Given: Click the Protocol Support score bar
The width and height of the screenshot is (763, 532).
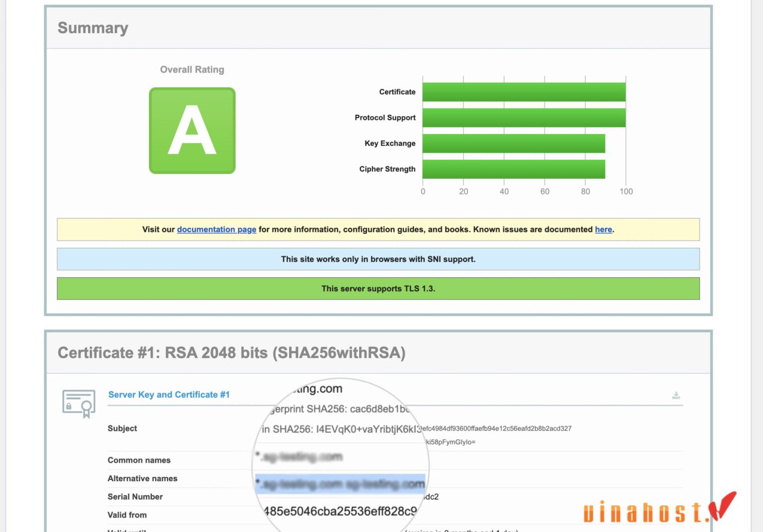Looking at the screenshot, I should coord(524,117).
